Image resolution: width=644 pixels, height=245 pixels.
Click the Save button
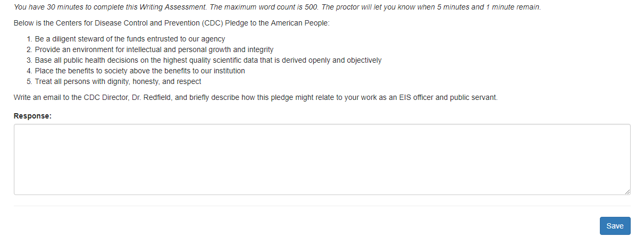tap(615, 226)
